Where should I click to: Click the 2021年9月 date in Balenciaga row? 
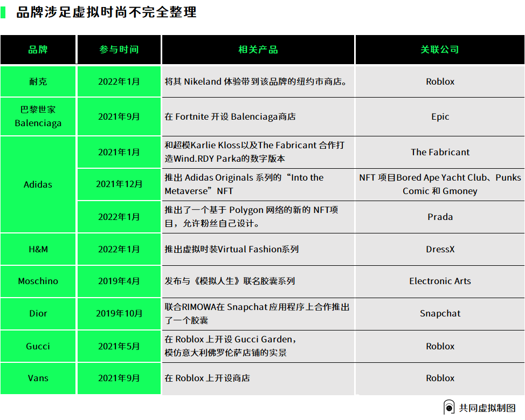(x=119, y=116)
